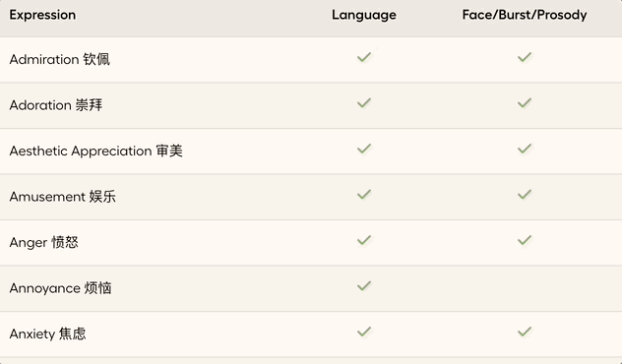
Task: Click Language checkmark for Aesthetic Appreciation
Action: tap(364, 149)
